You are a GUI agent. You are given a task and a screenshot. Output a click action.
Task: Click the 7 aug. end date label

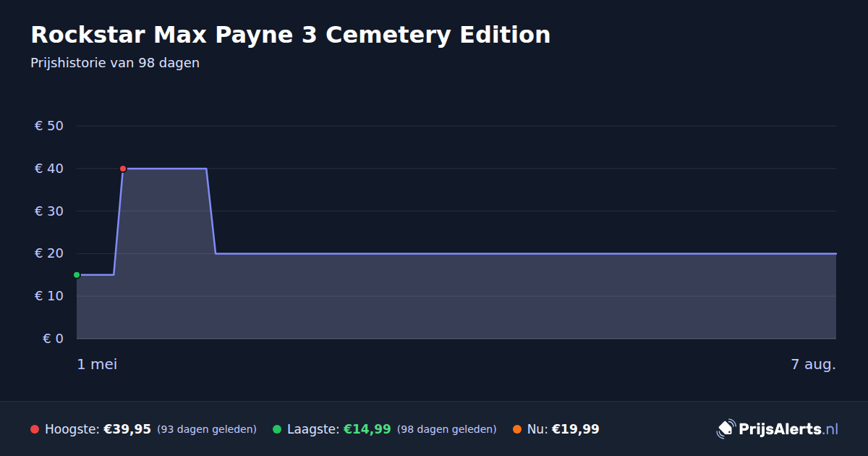[814, 364]
